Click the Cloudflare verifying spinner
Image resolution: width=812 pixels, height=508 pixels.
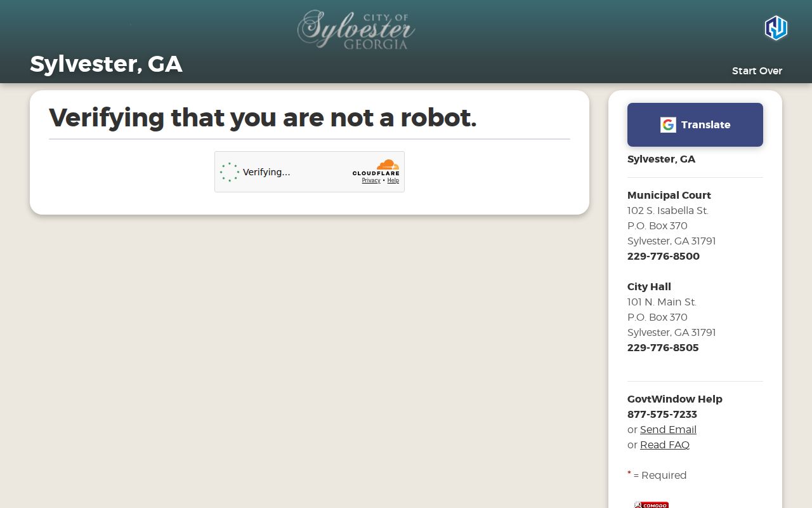pyautogui.click(x=230, y=172)
